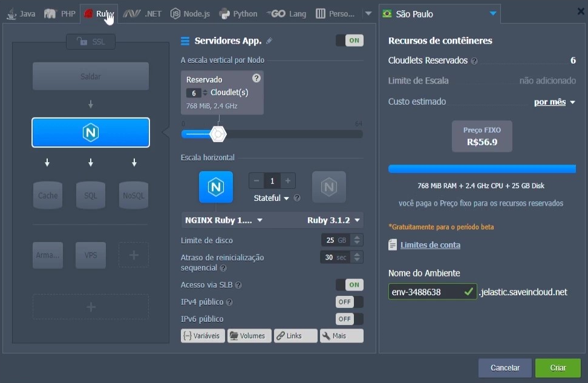This screenshot has height=383, width=588.
Task: Select the NGINX application server block
Action: (91, 133)
